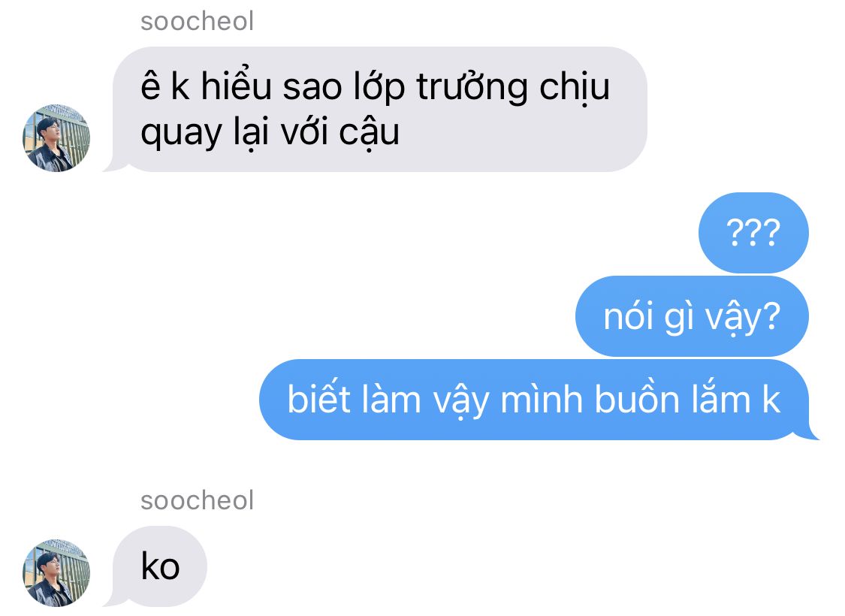Viewport: 845px width, 616px height.
Task: Tap the gray bubble starting "ê k hiểu sao"
Action: (x=379, y=110)
